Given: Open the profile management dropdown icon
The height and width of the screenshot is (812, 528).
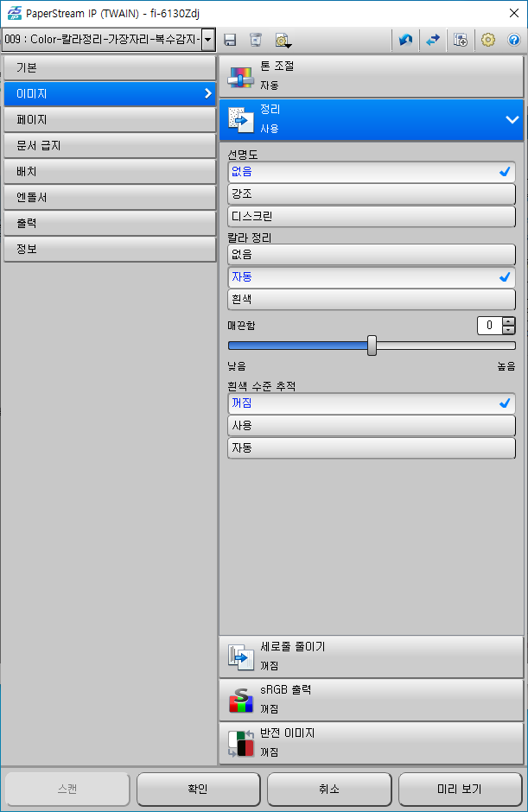Looking at the screenshot, I should pyautogui.click(x=283, y=41).
